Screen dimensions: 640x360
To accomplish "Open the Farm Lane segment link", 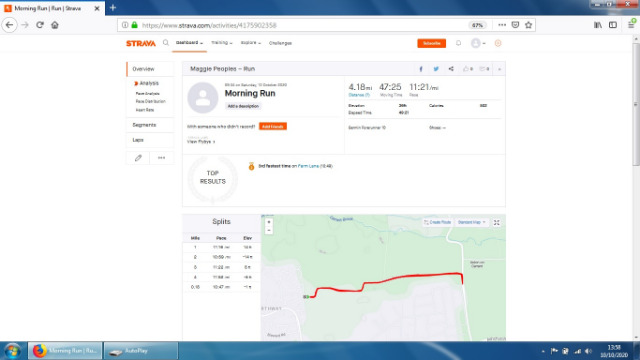I will (x=308, y=166).
